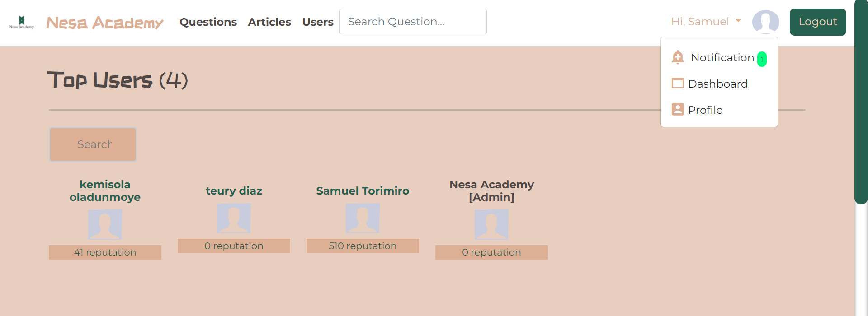This screenshot has width=868, height=316.
Task: Click the header user avatar image
Action: 765,22
